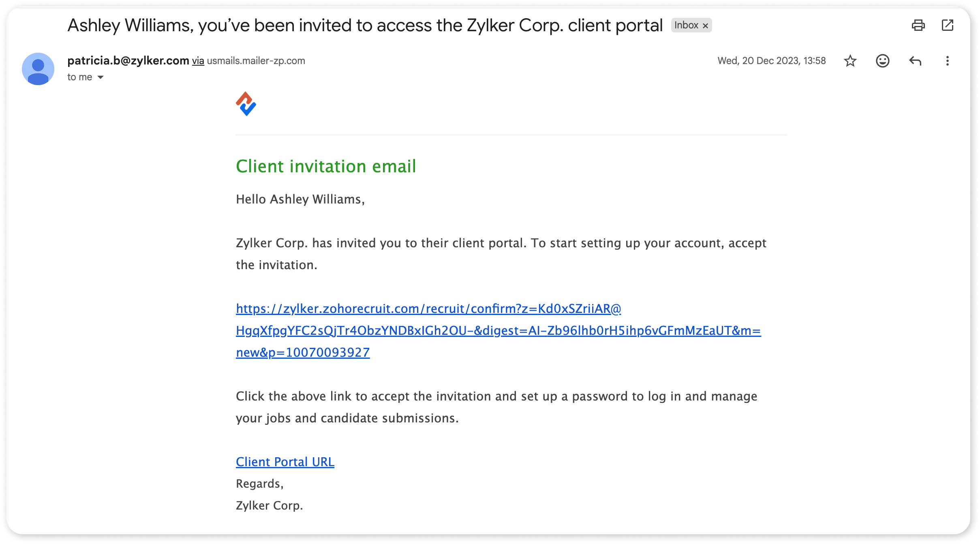This screenshot has height=544, width=980.
Task: Click the print all icon
Action: (918, 26)
